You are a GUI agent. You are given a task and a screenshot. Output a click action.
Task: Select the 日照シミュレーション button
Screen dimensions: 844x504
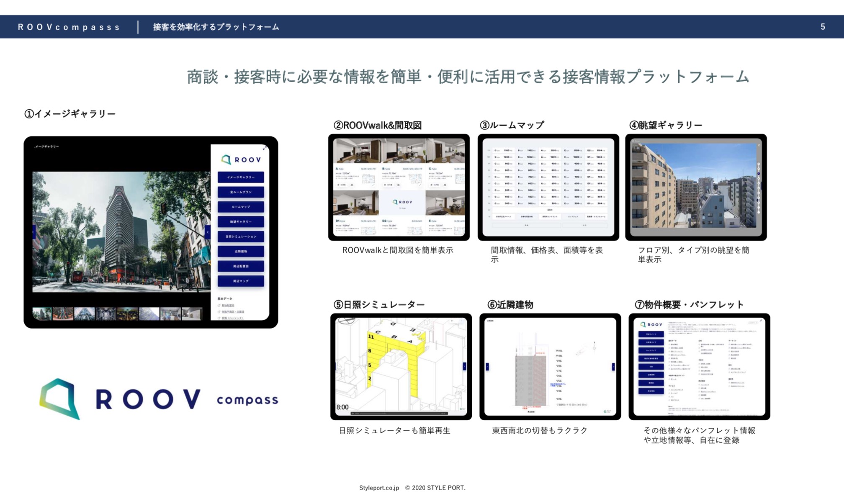click(241, 237)
